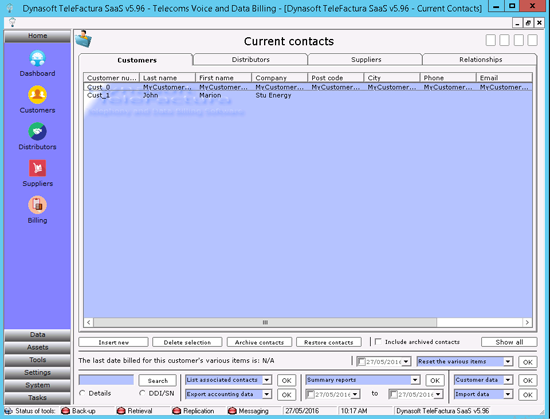Viewport: 550px width, 419px height.
Task: Open the Tools sidebar section
Action: click(38, 360)
